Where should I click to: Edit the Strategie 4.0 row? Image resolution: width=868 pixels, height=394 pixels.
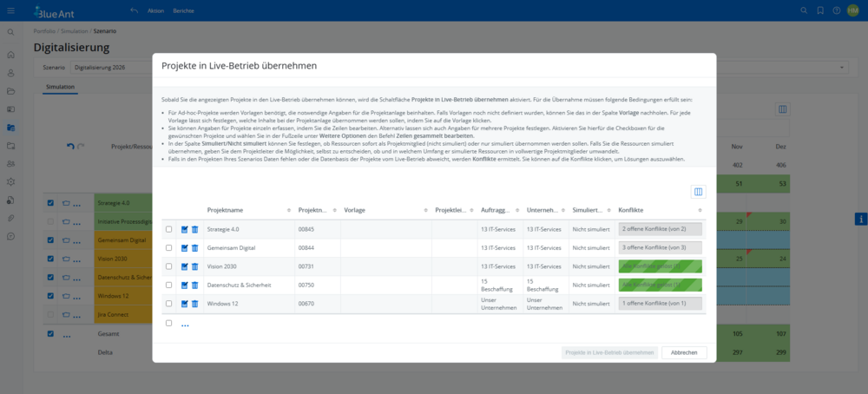pyautogui.click(x=184, y=229)
